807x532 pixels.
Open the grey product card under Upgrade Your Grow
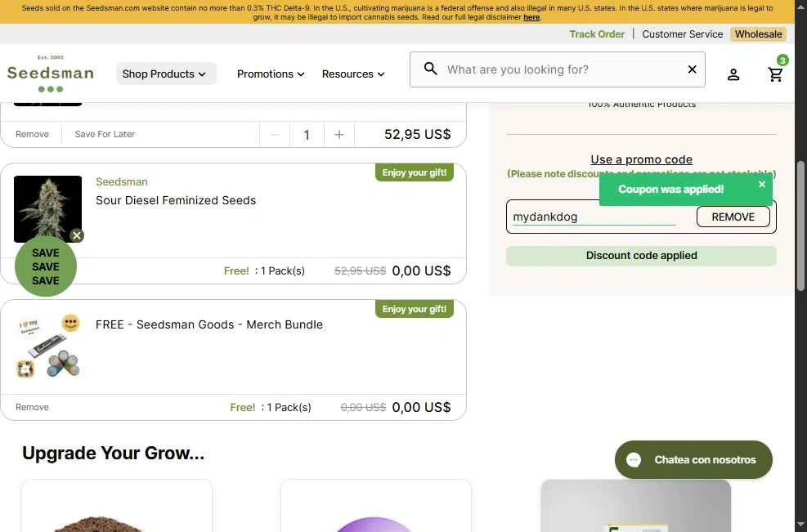pos(635,506)
